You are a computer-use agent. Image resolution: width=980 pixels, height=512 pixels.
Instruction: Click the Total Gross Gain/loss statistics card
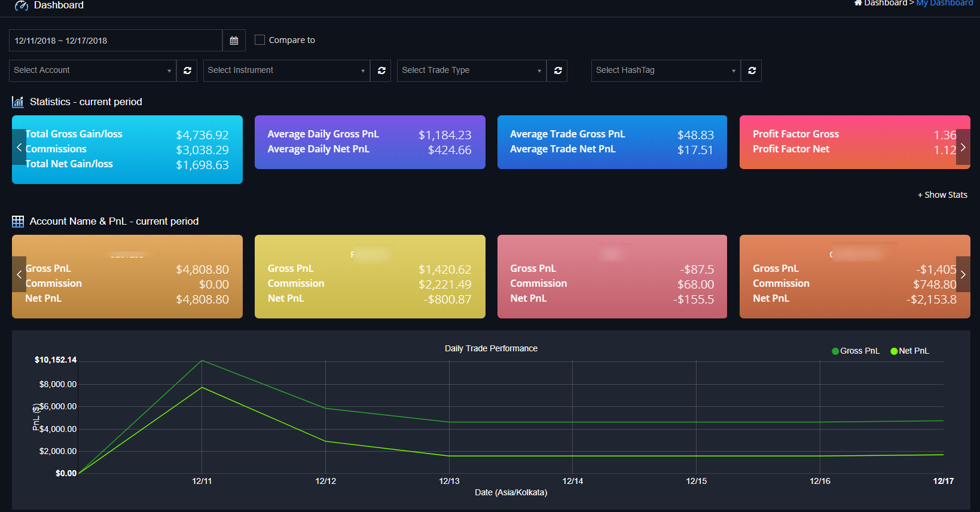click(x=127, y=149)
